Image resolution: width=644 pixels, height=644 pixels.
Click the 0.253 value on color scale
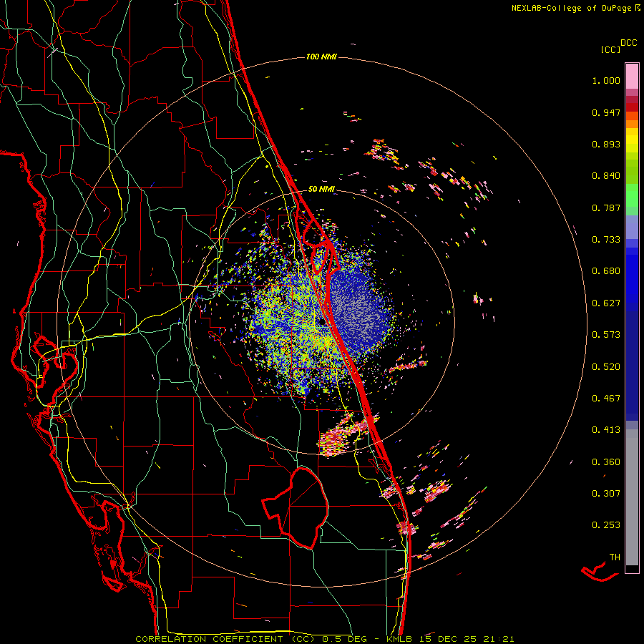coord(606,525)
